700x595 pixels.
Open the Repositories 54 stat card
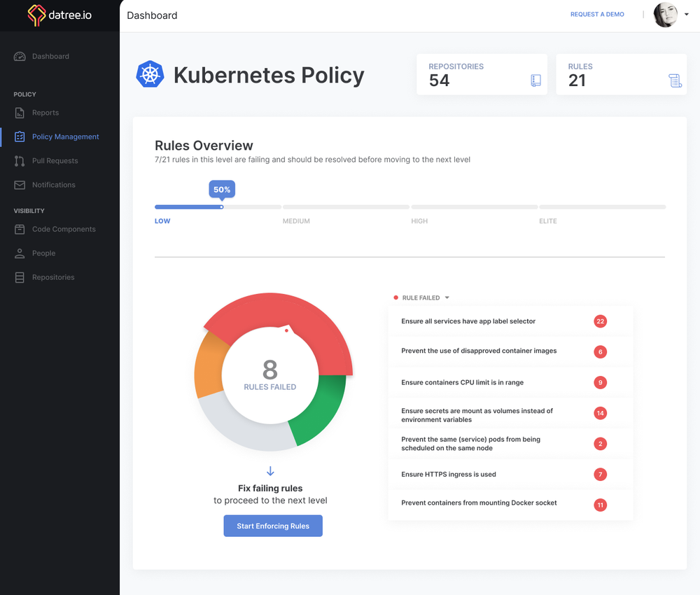click(x=482, y=74)
